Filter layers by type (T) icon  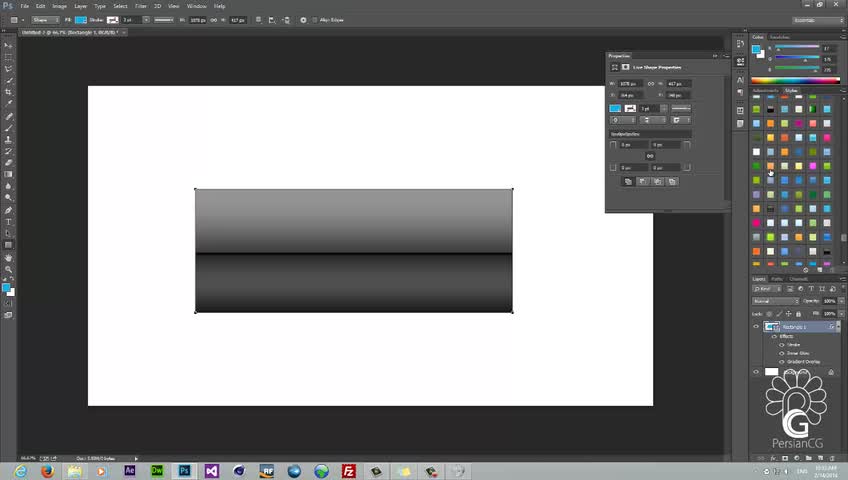click(811, 289)
